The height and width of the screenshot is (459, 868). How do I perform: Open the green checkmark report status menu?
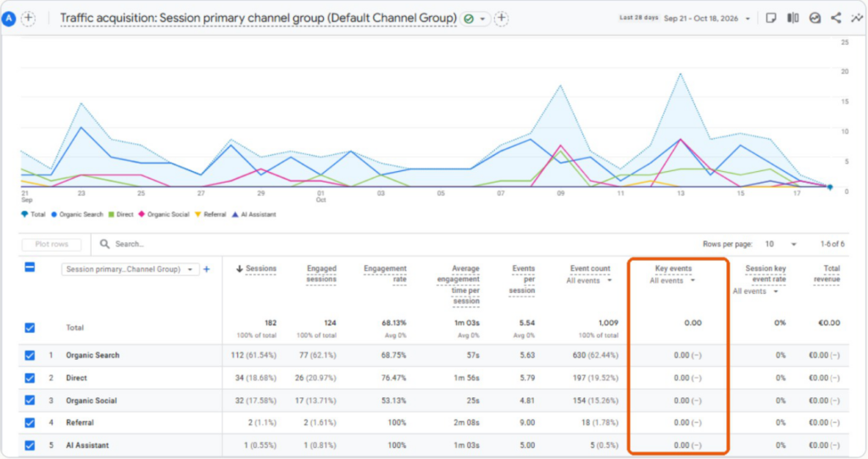(475, 19)
